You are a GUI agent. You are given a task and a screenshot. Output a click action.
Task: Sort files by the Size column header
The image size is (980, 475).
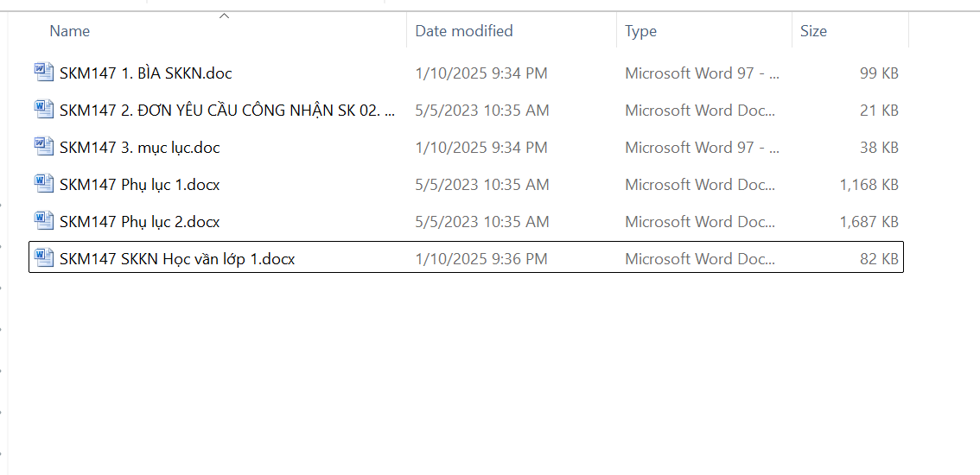(x=813, y=30)
